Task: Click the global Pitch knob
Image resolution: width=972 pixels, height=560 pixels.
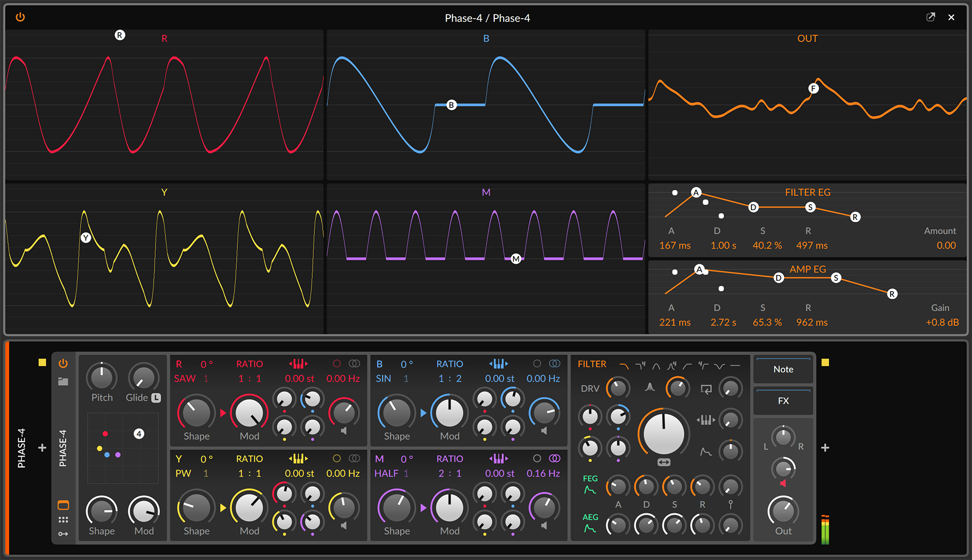Action: [x=102, y=377]
